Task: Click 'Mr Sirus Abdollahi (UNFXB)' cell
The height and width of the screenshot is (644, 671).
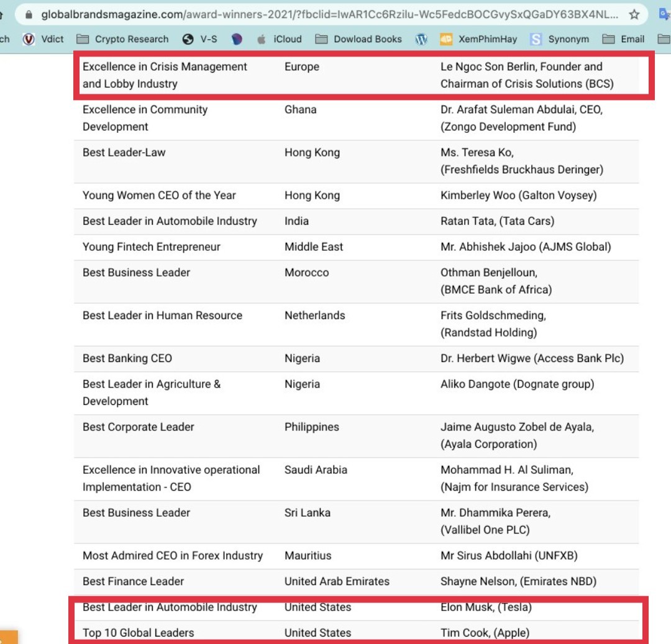Action: [x=509, y=555]
